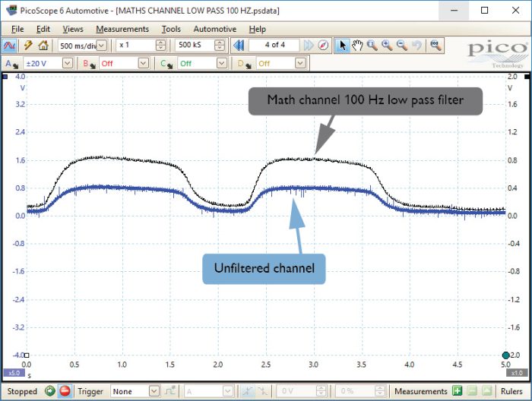Go to the next waveform buffer

coord(309,45)
